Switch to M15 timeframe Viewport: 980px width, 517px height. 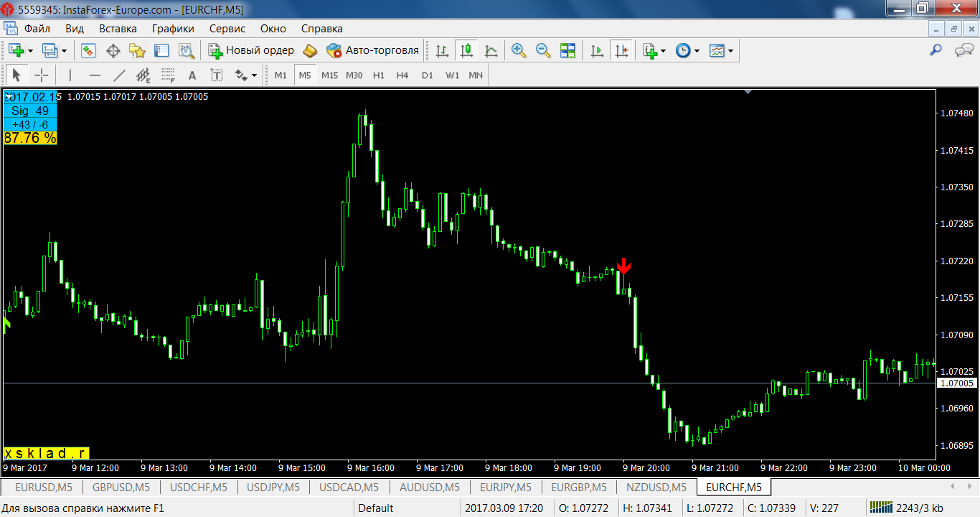[x=329, y=75]
